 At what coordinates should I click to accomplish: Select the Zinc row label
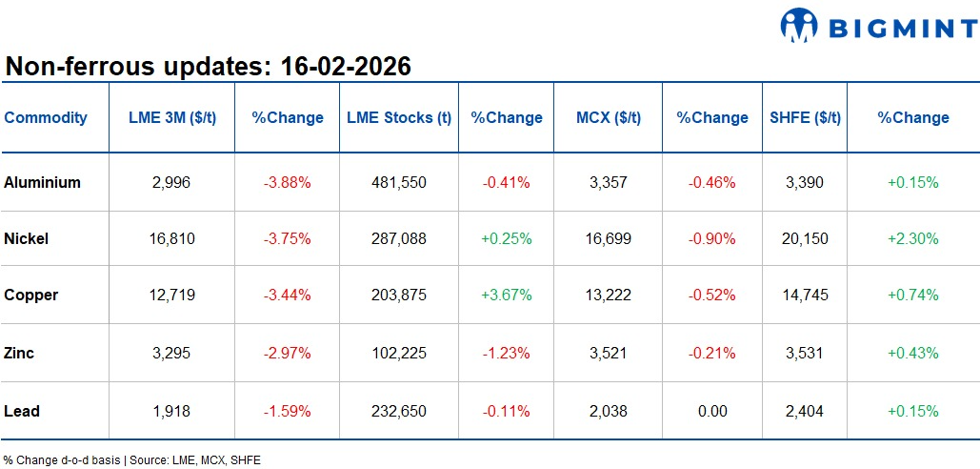(20, 353)
